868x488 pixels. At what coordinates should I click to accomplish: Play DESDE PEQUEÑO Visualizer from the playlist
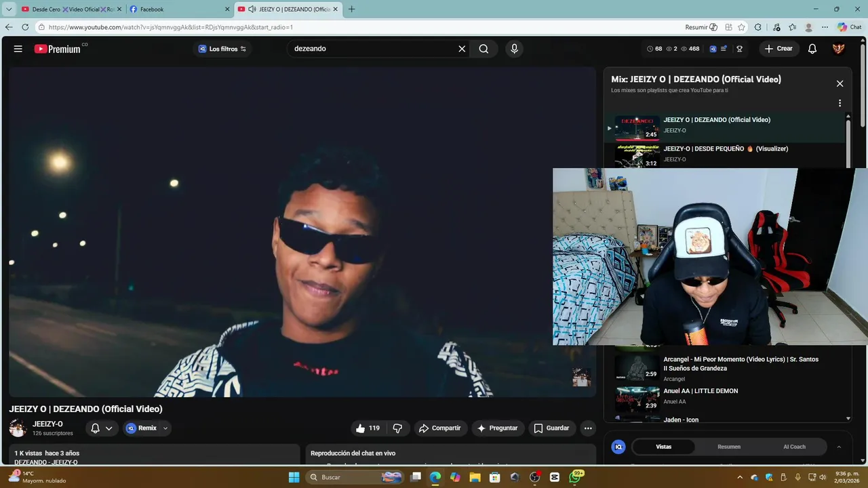pos(726,155)
